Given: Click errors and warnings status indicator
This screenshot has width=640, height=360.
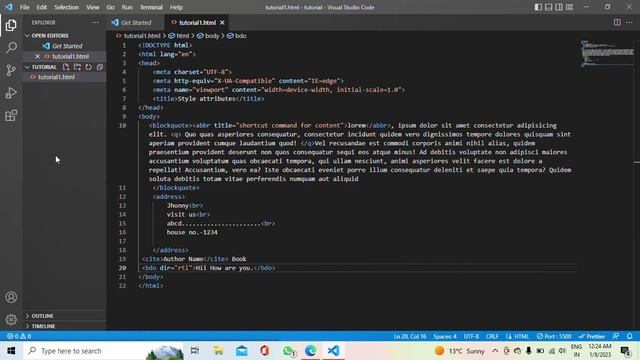Looking at the screenshot, I should pyautogui.click(x=19, y=336).
